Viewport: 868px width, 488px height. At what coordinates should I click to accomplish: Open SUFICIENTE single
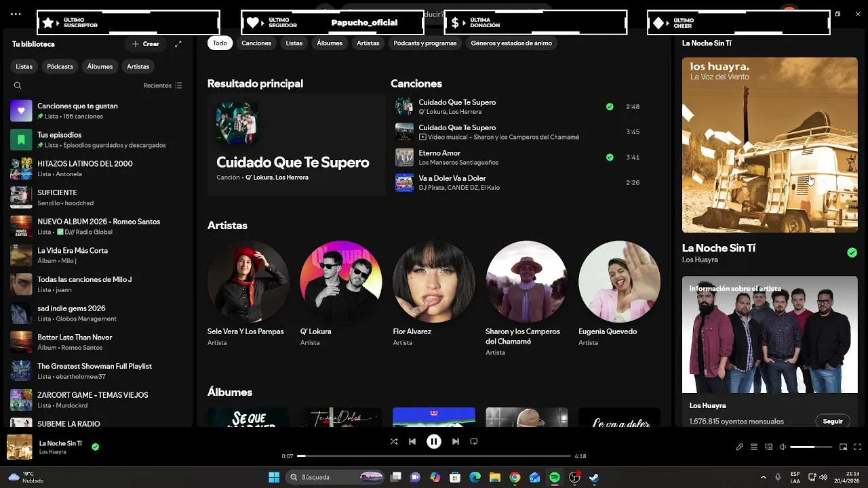pos(98,197)
